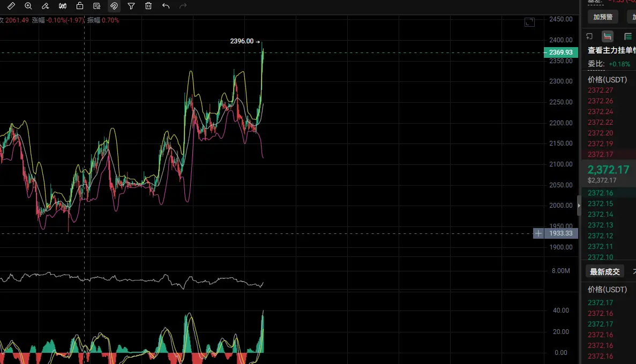Open the 查看主力挂单 section
Viewport: 636px width, 364px height.
(x=610, y=50)
